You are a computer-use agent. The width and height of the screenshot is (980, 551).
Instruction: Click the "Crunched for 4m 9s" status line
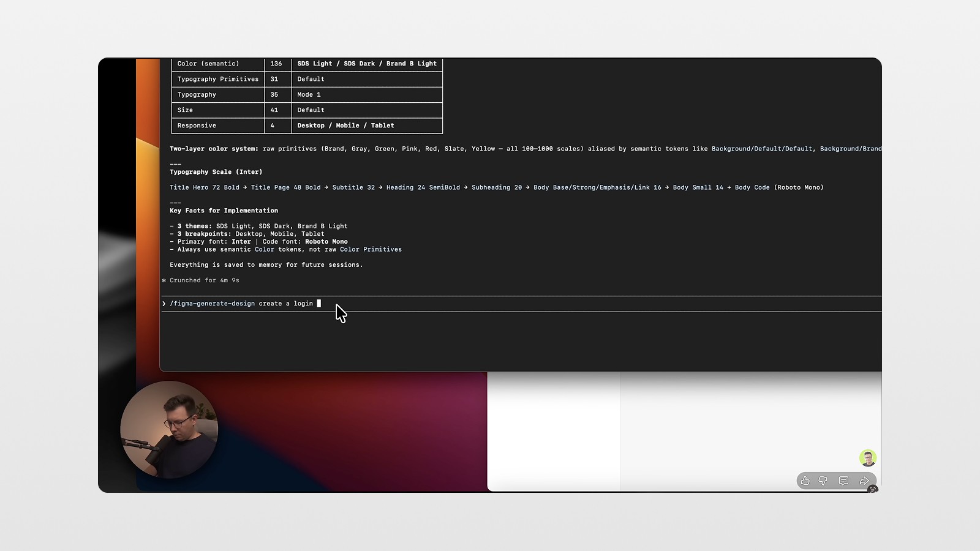pos(200,280)
